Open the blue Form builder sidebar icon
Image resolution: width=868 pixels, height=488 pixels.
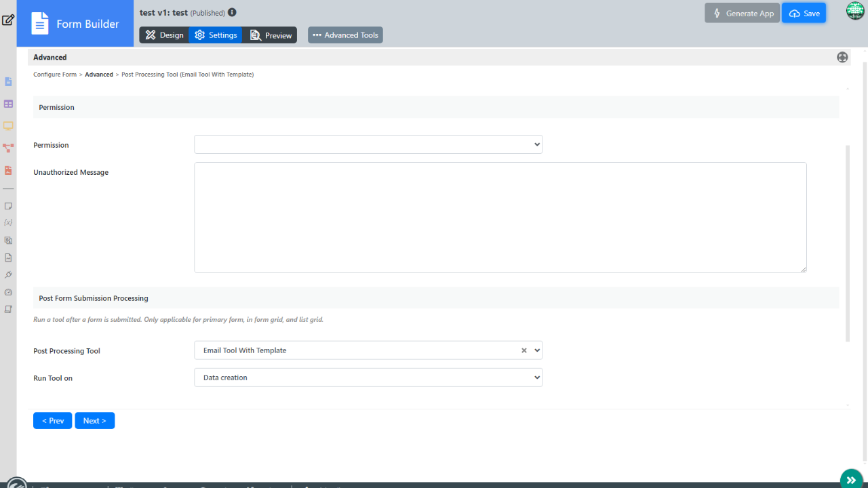8,82
